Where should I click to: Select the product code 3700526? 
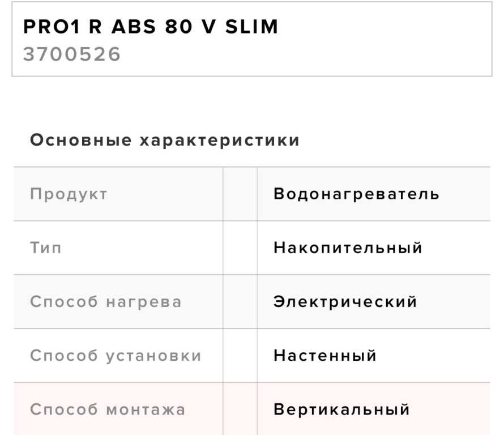click(x=72, y=56)
